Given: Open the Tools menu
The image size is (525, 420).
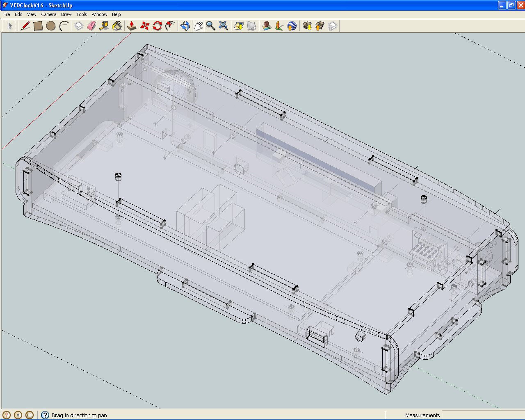Looking at the screenshot, I should pos(82,14).
